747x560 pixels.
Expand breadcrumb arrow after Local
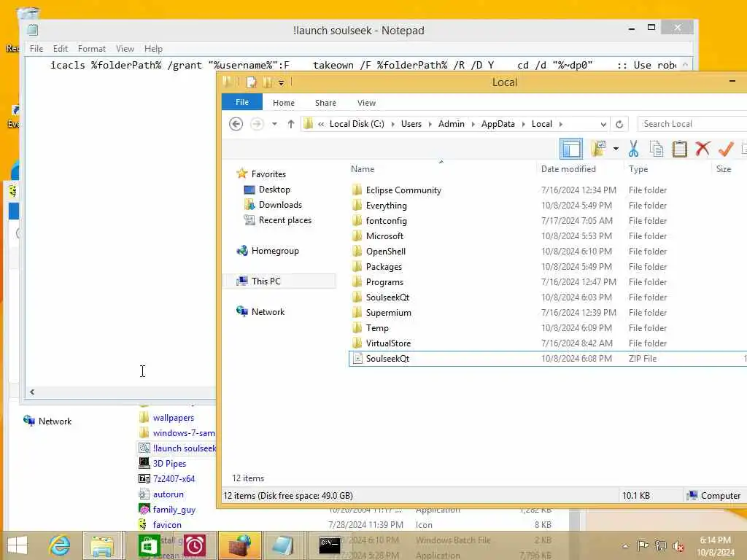pyautogui.click(x=561, y=124)
